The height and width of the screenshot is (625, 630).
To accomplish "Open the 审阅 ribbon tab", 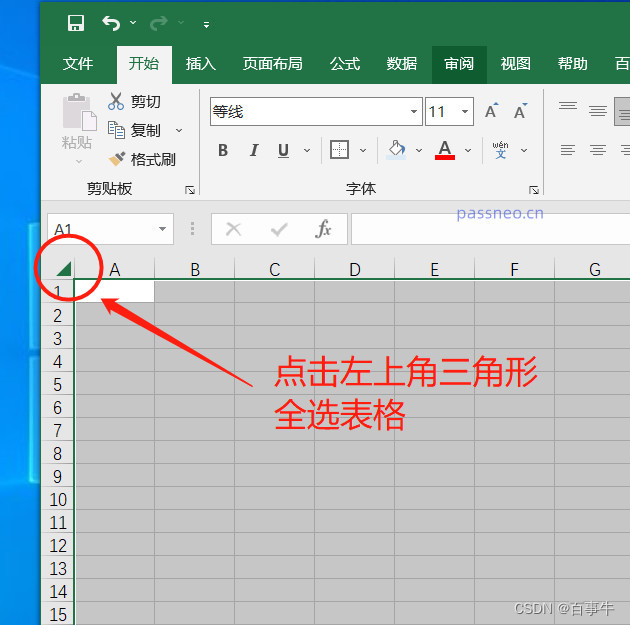I will click(x=459, y=64).
